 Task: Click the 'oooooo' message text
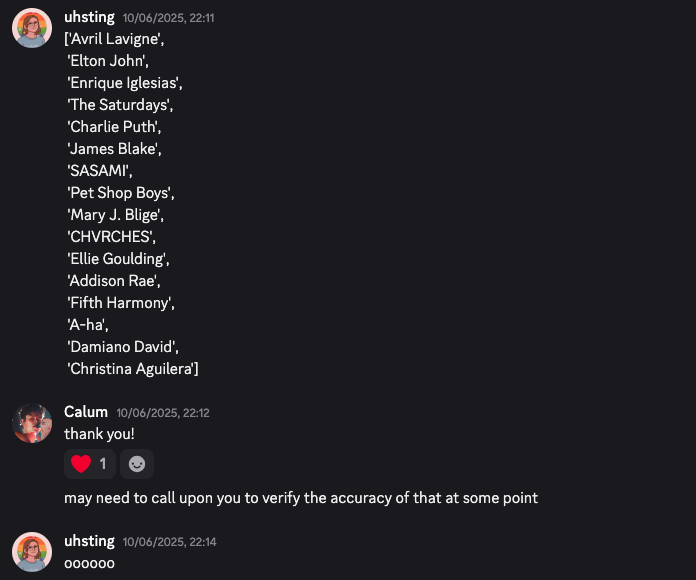[x=90, y=564]
